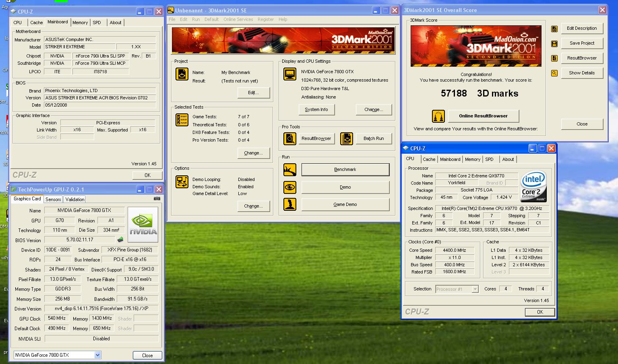Click the GPU-Z title bar icon
618x364 pixels.
tap(14, 189)
